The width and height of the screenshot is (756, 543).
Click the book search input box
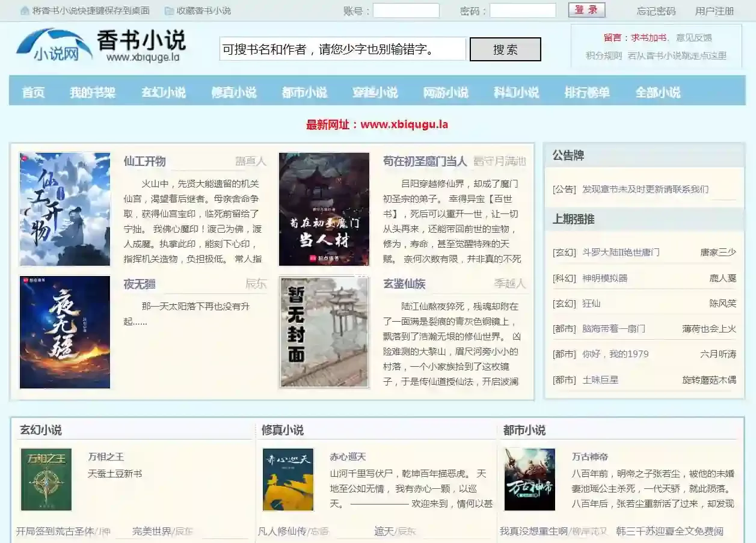point(343,49)
